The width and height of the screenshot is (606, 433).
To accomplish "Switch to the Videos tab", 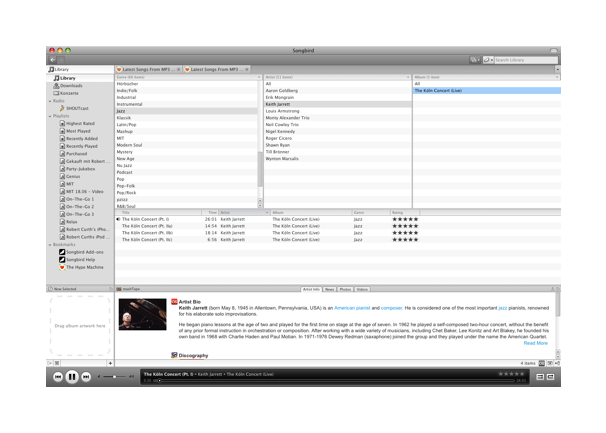I will pyautogui.click(x=362, y=289).
